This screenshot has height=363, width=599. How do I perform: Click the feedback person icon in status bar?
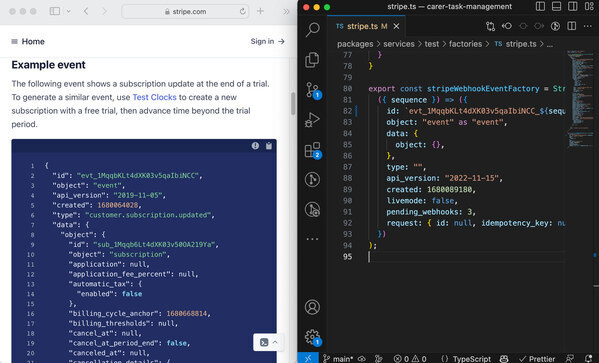[570, 359]
